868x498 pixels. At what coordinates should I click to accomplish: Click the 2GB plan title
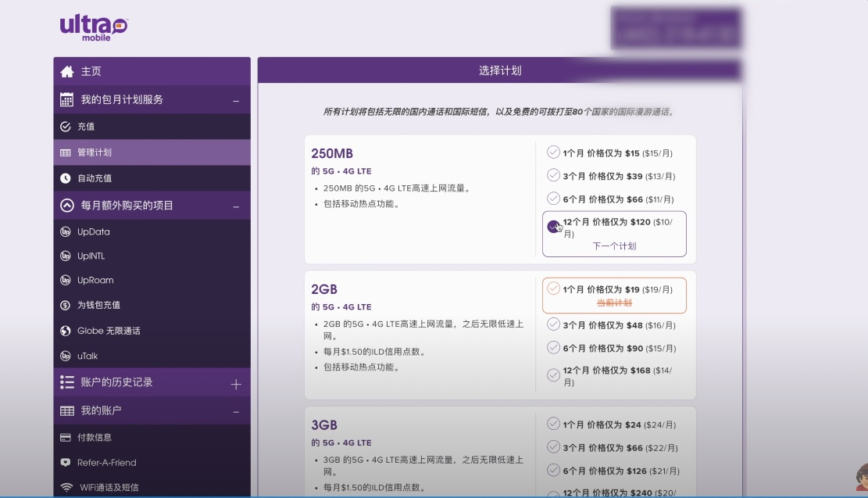click(323, 289)
